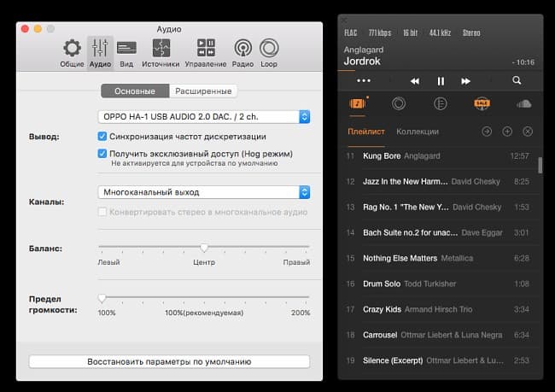Click the Anglagard artist name in header
Viewport: 555px width, 392px height.
coord(364,50)
